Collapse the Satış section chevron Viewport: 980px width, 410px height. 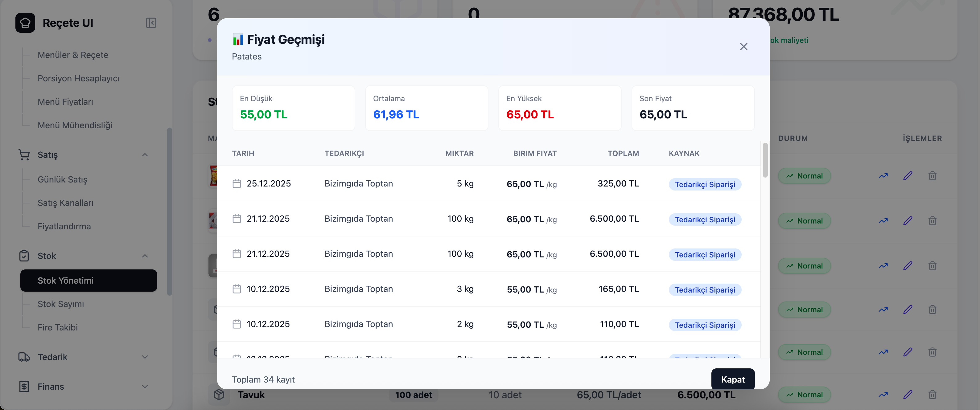145,155
